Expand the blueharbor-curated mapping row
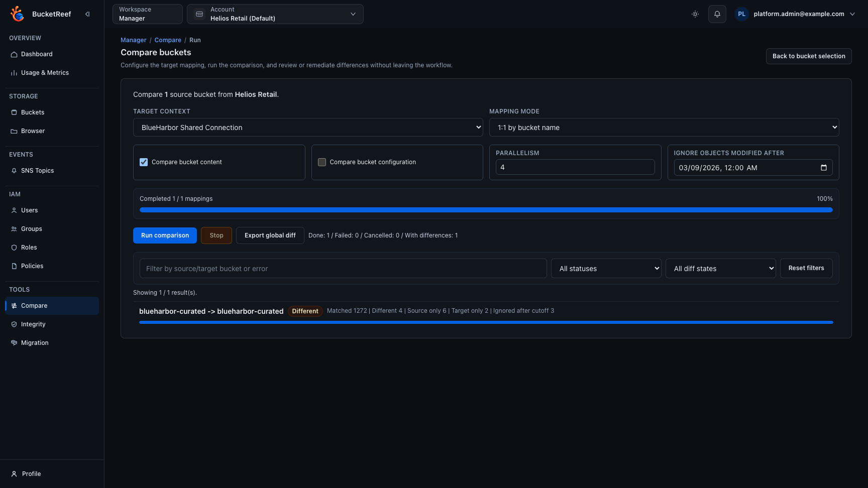 [x=486, y=314]
